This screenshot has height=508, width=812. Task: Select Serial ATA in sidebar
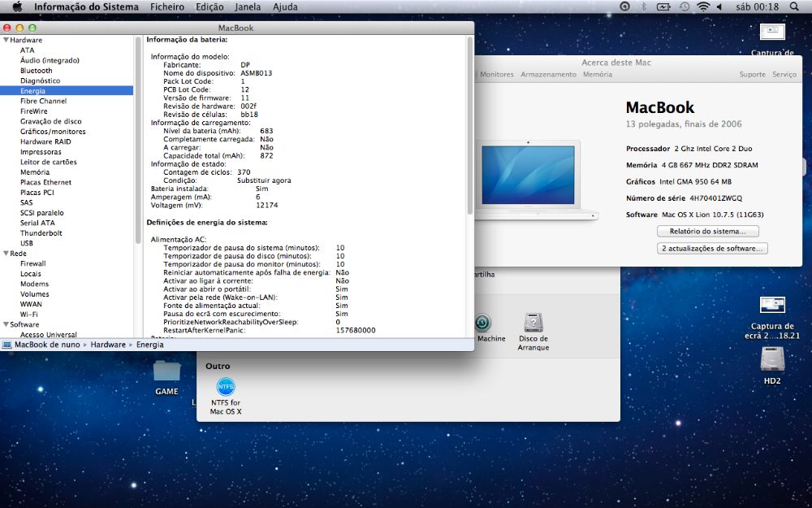point(37,223)
